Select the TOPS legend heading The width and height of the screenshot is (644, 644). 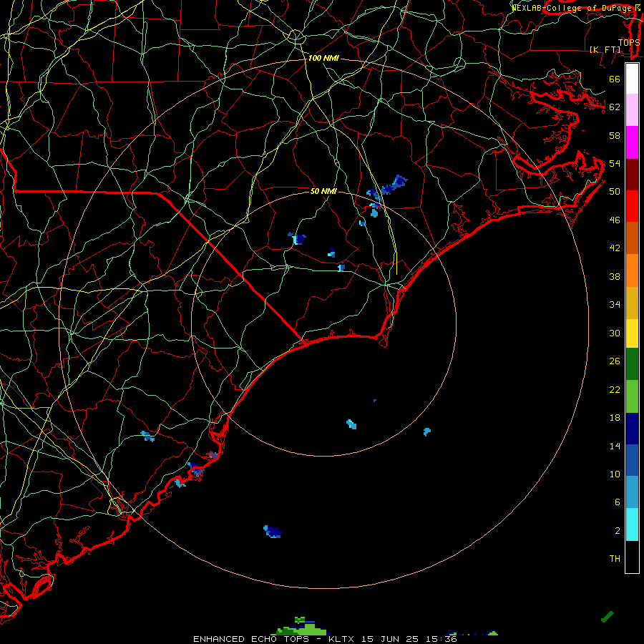[x=629, y=42]
